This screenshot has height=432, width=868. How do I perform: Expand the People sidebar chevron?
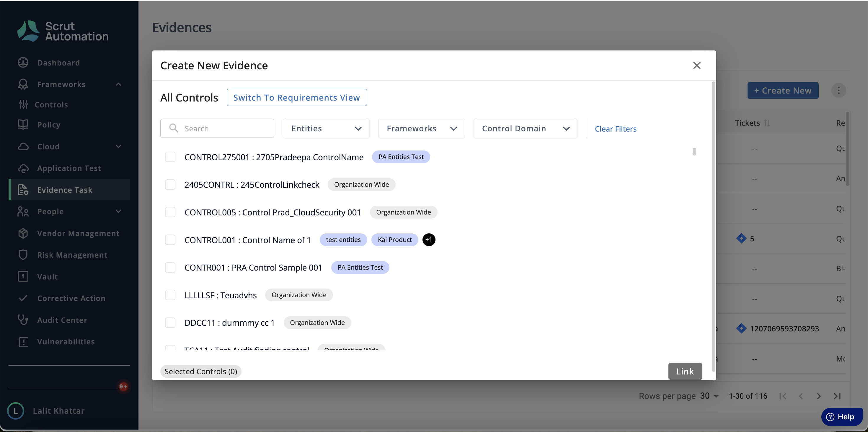pyautogui.click(x=118, y=212)
